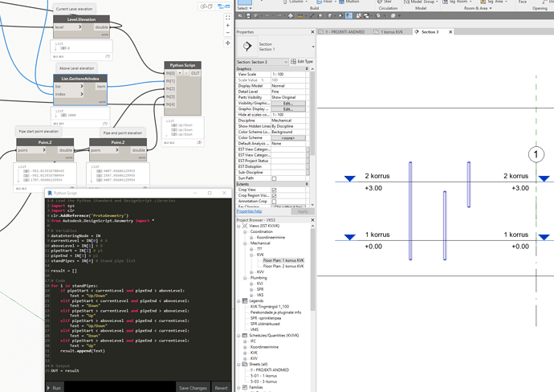Switch to the PROJEKTI ANDMED tab
Viewport: 554px width, 392px height.
coord(345,32)
